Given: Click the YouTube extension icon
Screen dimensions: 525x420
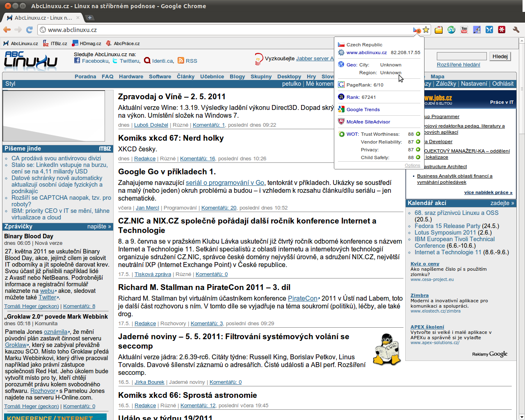Looking at the screenshot, I should tap(464, 30).
